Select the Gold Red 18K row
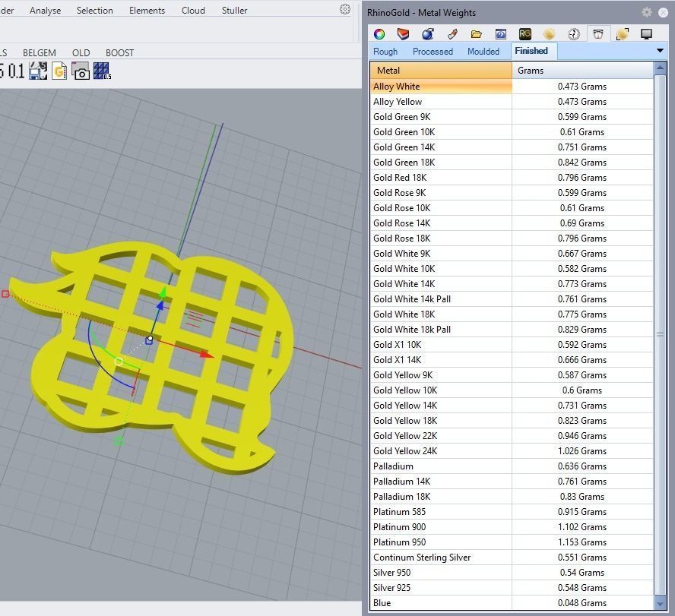The width and height of the screenshot is (675, 616). pyautogui.click(x=512, y=178)
